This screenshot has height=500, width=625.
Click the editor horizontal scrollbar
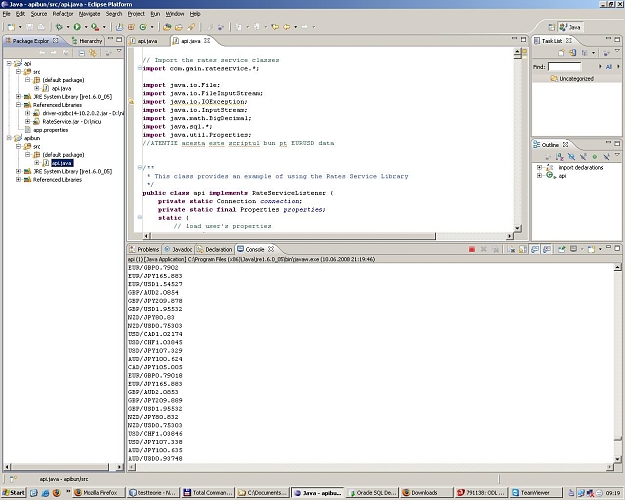[292, 236]
